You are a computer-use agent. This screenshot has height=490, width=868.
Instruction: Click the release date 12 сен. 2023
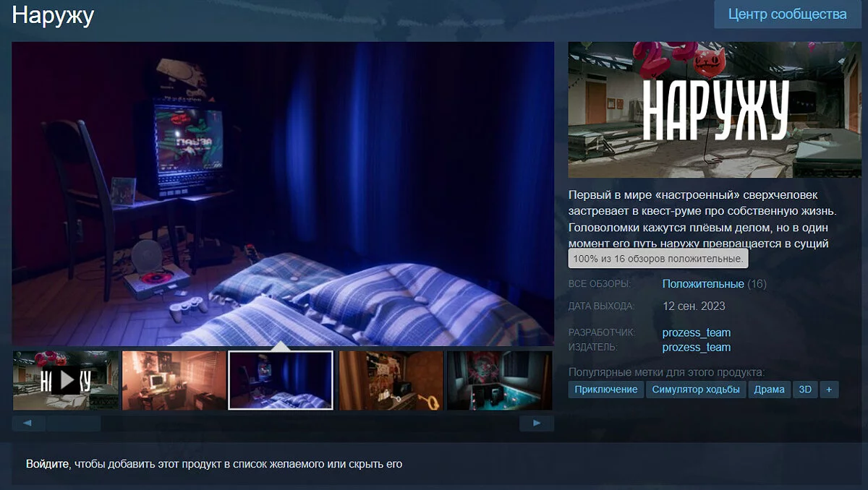(694, 306)
